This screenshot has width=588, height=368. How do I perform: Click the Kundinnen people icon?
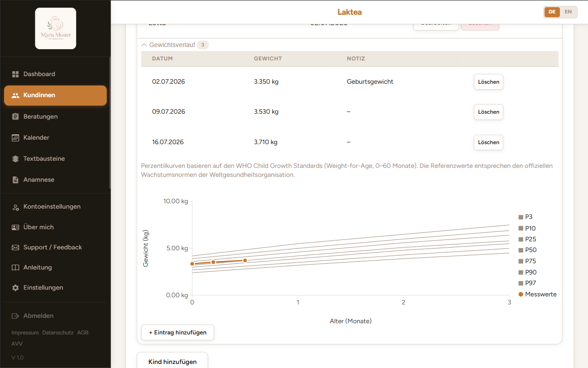tap(15, 95)
